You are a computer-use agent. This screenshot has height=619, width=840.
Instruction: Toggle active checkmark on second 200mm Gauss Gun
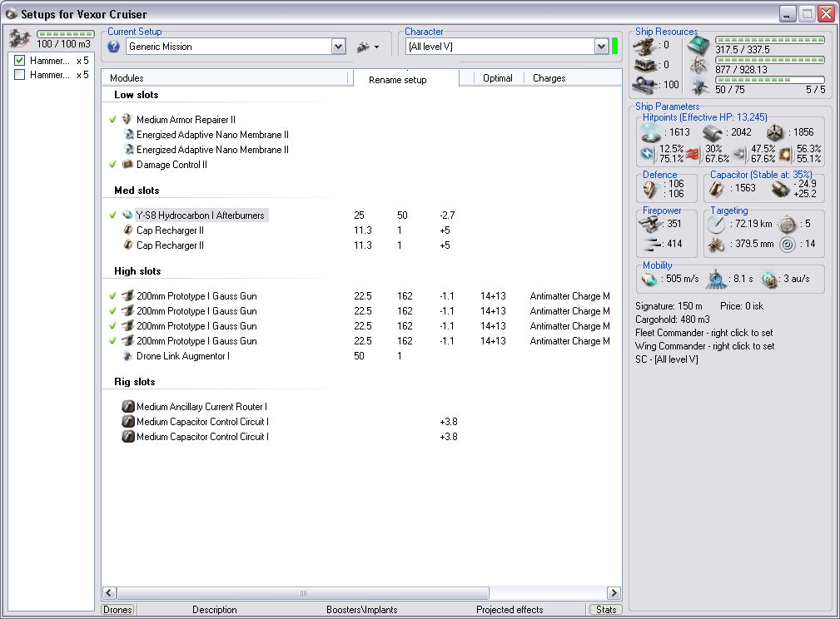[x=112, y=310]
